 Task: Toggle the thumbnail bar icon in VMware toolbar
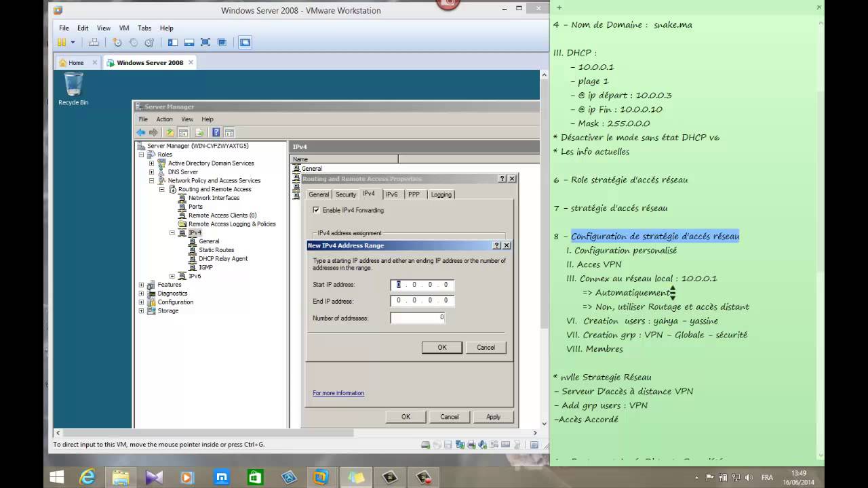click(x=189, y=42)
